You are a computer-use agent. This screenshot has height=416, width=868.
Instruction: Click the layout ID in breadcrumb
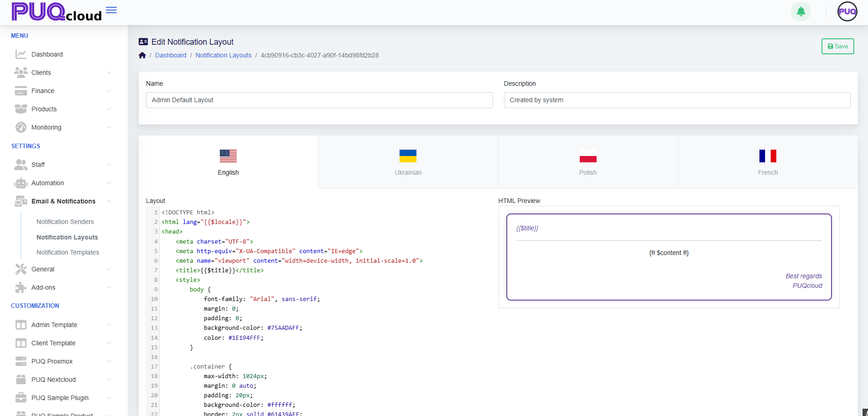(x=320, y=55)
